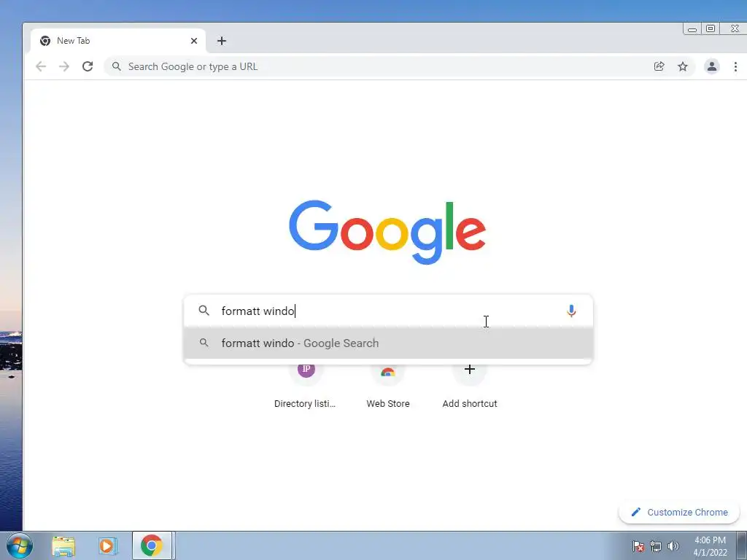
Task: Select the New Tab tab
Action: 118,41
